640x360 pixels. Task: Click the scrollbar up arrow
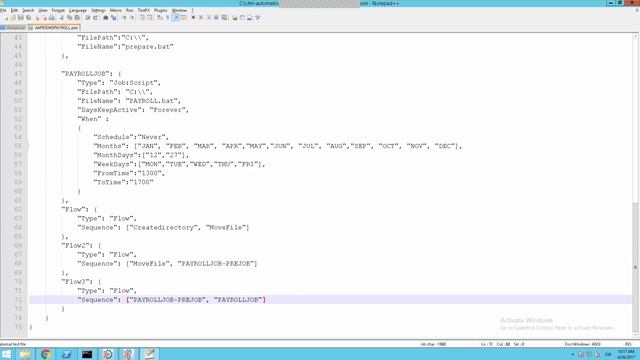(x=636, y=36)
